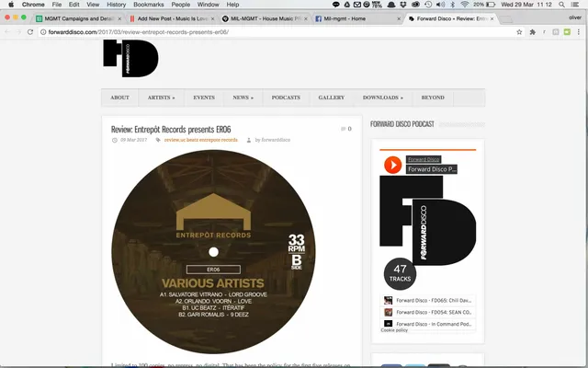
Task: Select track Forward Disco - In Command Pod...
Action: [428, 324]
